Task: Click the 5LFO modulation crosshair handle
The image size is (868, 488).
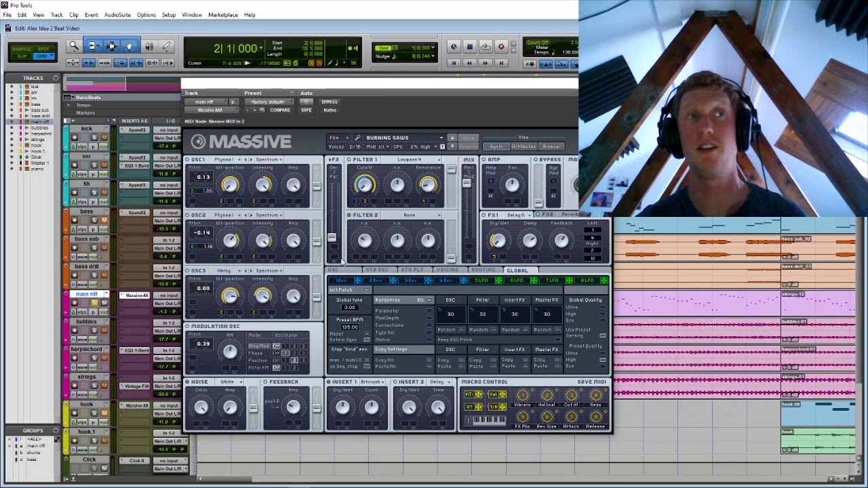Action: (x=498, y=281)
